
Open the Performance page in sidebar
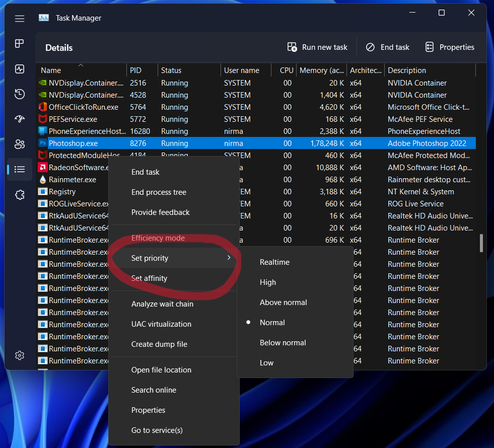[20, 68]
